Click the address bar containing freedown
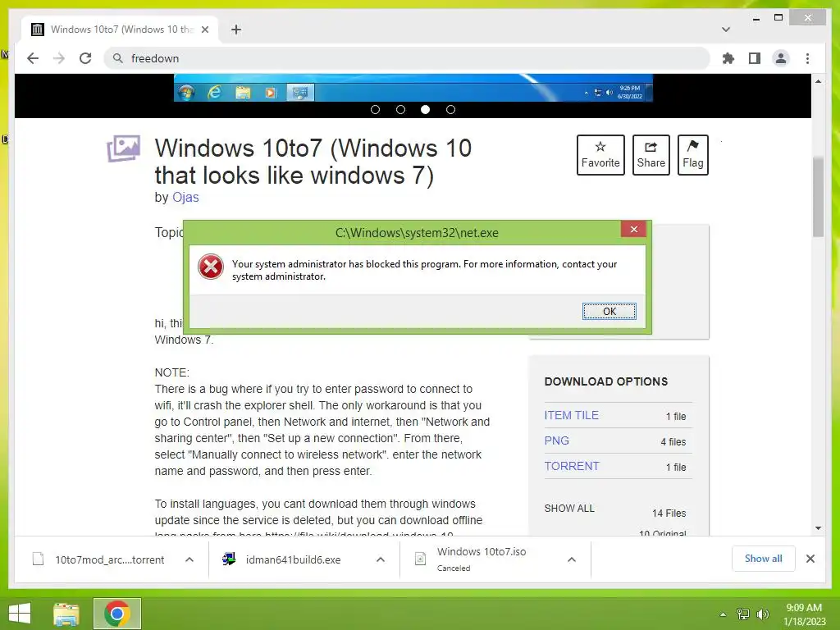Screen dimensions: 840x630 point(407,58)
